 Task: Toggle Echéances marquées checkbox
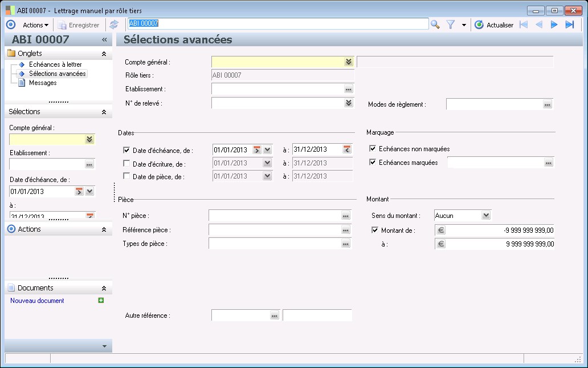[373, 162]
